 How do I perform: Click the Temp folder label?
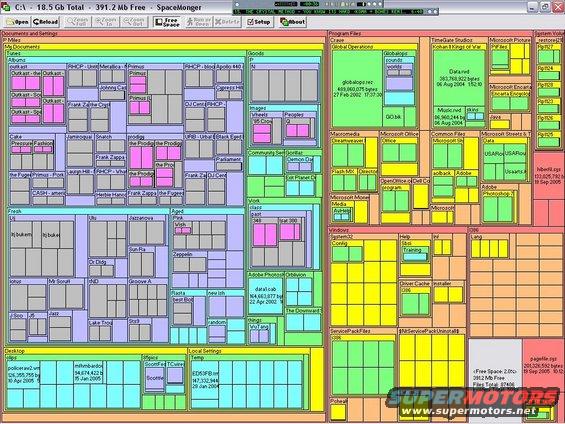(198, 357)
